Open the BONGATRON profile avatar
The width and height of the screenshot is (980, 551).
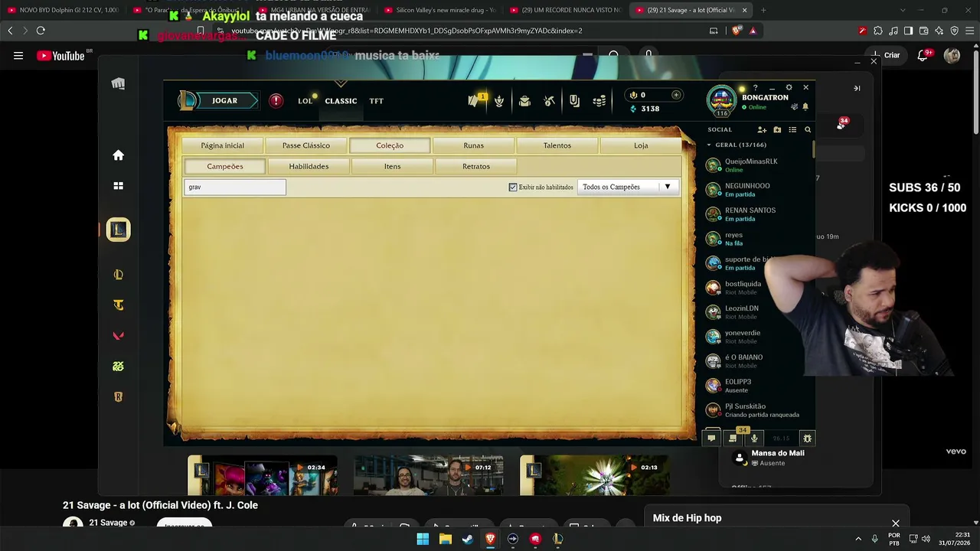click(x=721, y=100)
